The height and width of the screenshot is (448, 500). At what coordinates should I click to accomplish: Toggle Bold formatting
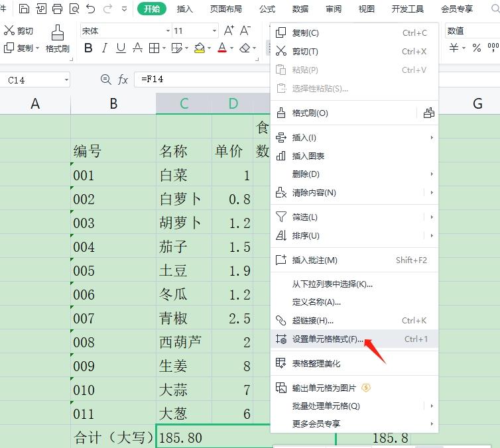tap(88, 48)
